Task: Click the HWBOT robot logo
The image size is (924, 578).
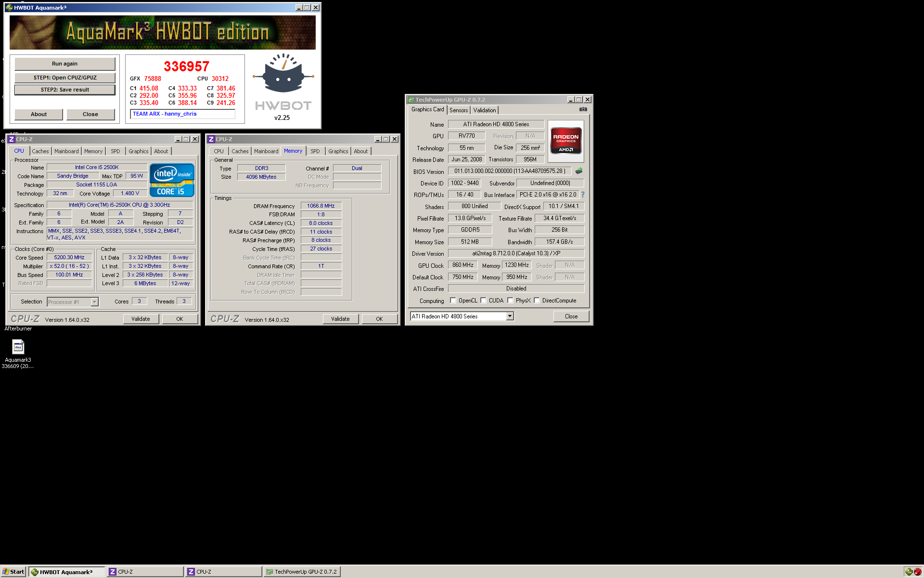Action: click(x=283, y=73)
